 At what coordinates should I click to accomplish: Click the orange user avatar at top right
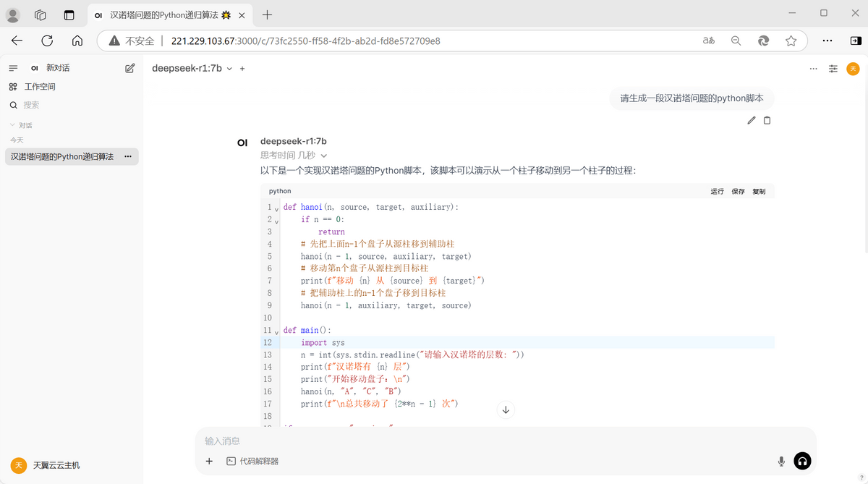coord(854,69)
